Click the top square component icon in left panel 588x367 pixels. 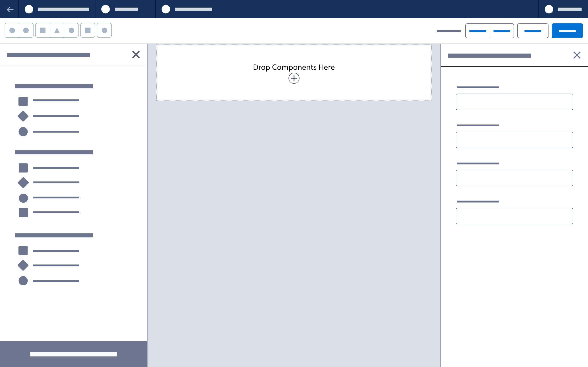(x=23, y=101)
